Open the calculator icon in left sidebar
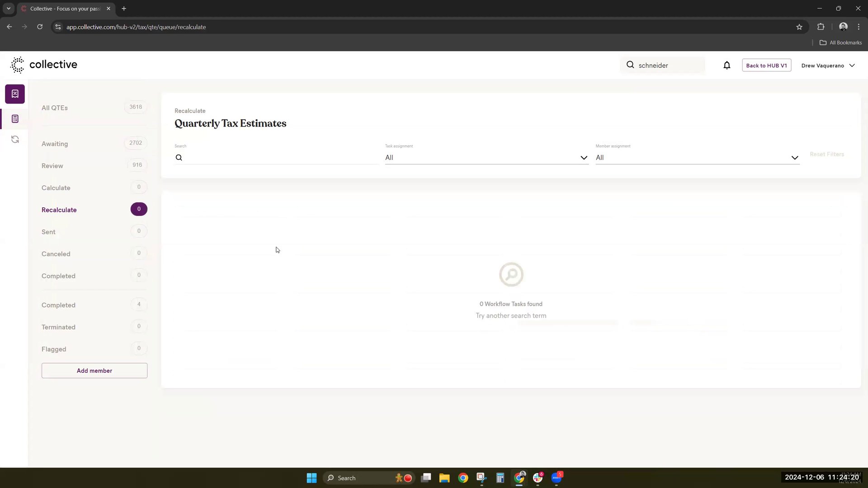The width and height of the screenshot is (868, 488). (x=15, y=119)
